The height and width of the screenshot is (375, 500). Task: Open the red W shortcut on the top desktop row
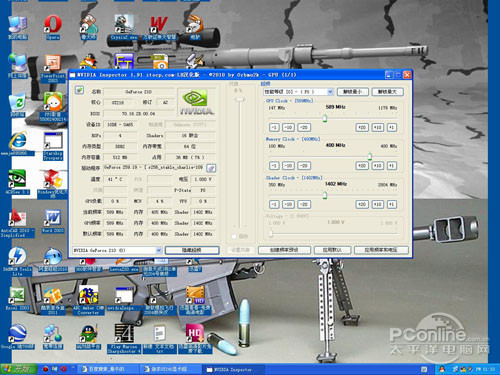coord(159,27)
